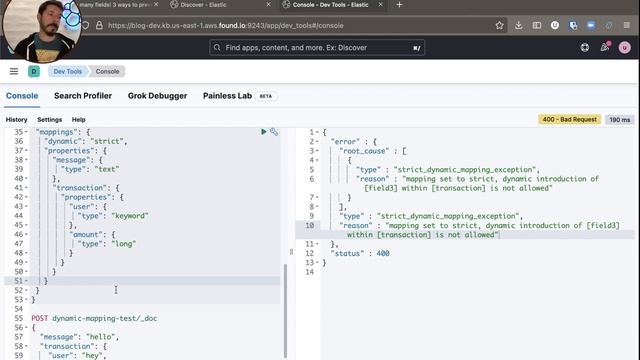Open the Grok Debugger tab
640x360 pixels.
157,96
